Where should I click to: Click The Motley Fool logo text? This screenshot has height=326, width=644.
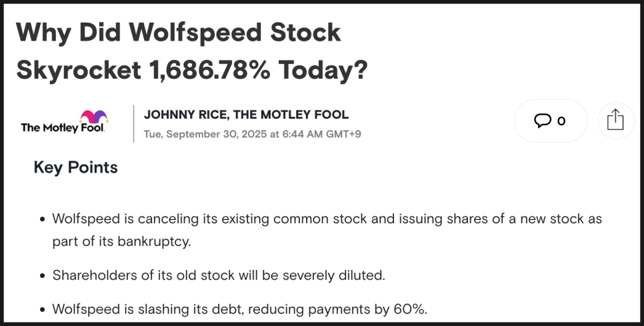click(x=63, y=128)
